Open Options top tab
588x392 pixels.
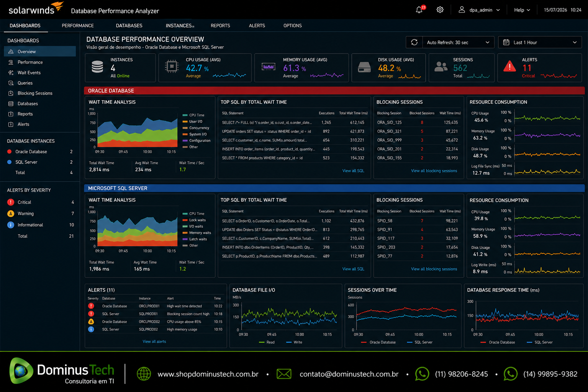[x=293, y=26]
